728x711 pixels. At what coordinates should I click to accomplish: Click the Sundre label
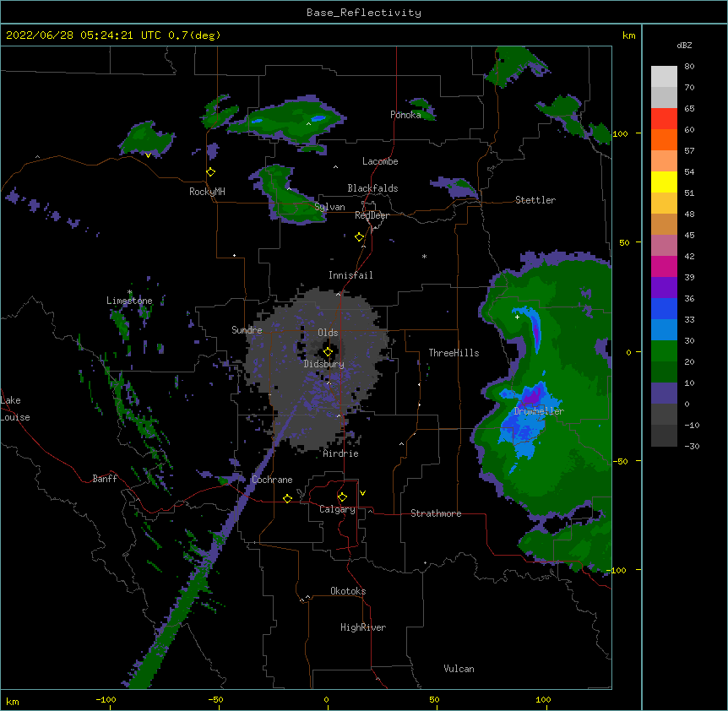click(x=247, y=330)
